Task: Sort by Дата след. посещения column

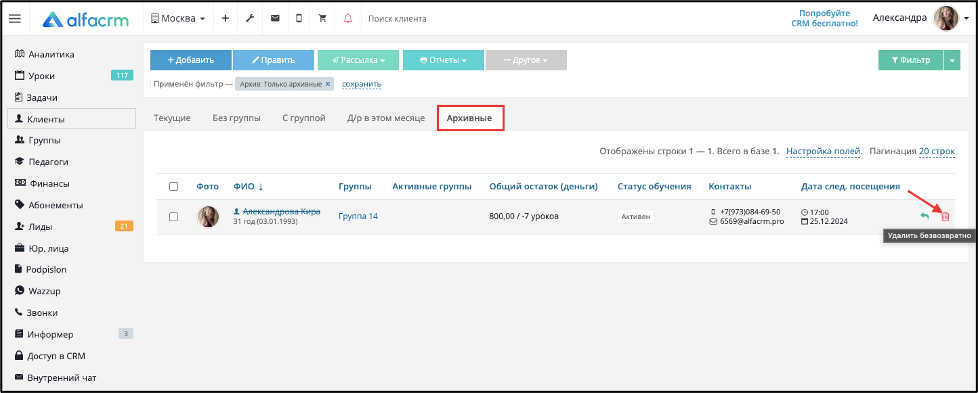Action: [850, 186]
